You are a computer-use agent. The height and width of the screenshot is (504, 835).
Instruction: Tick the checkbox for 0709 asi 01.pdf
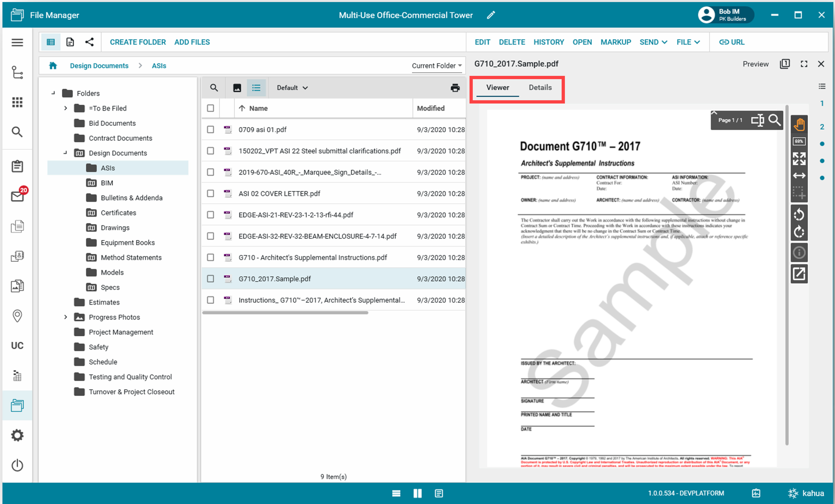pyautogui.click(x=211, y=130)
